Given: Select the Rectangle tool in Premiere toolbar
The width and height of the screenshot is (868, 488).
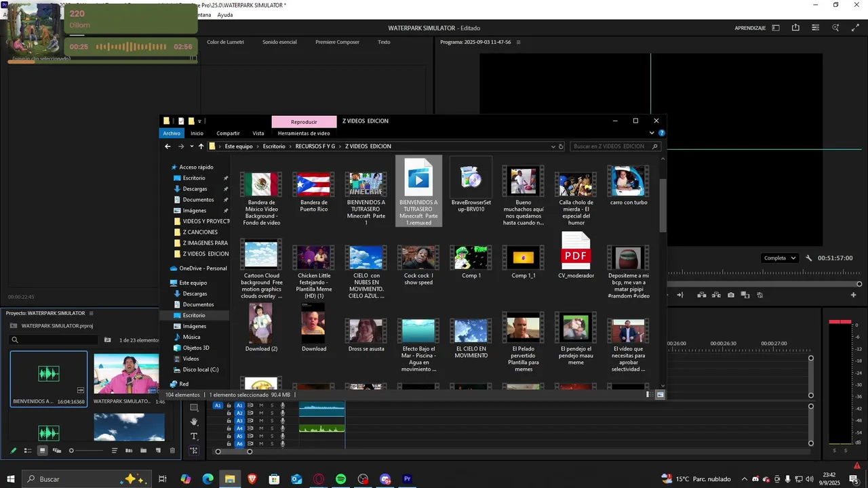Looking at the screenshot, I should 194,407.
